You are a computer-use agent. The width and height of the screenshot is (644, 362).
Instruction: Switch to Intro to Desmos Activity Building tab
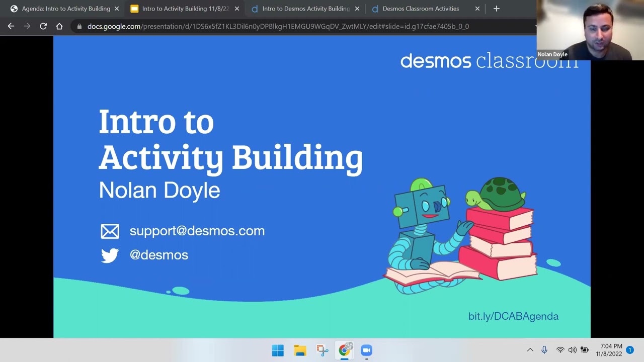306,9
